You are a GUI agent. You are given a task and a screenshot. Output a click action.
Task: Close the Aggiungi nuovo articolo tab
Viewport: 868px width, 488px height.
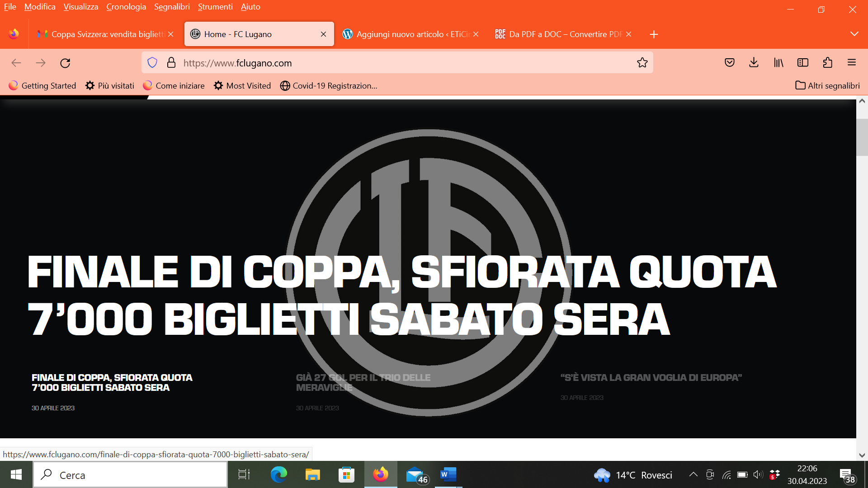pyautogui.click(x=476, y=34)
